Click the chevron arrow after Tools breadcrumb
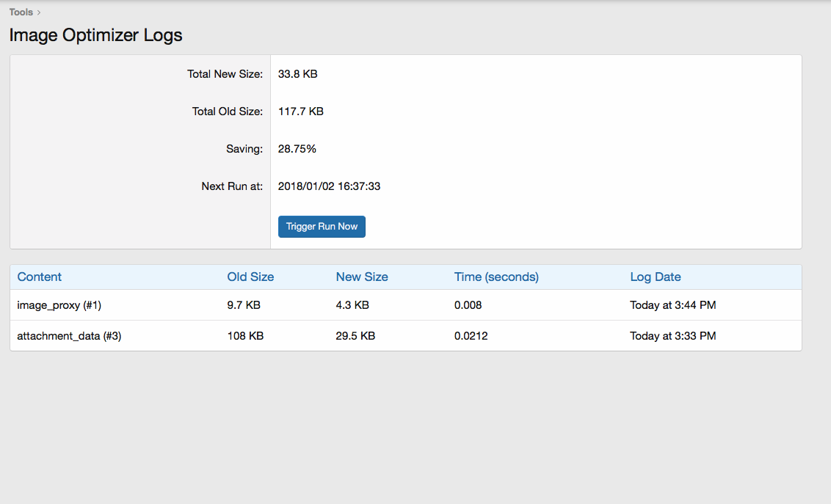831x504 pixels. tap(39, 12)
